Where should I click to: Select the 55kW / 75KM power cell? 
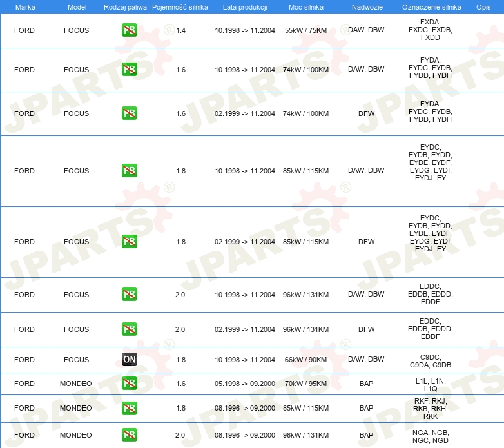click(x=305, y=30)
